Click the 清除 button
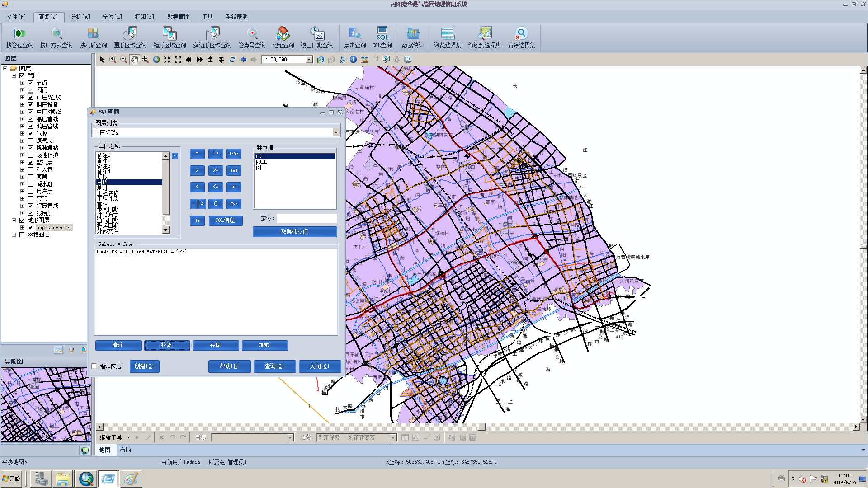Viewport: 868px width, 488px height. point(118,345)
